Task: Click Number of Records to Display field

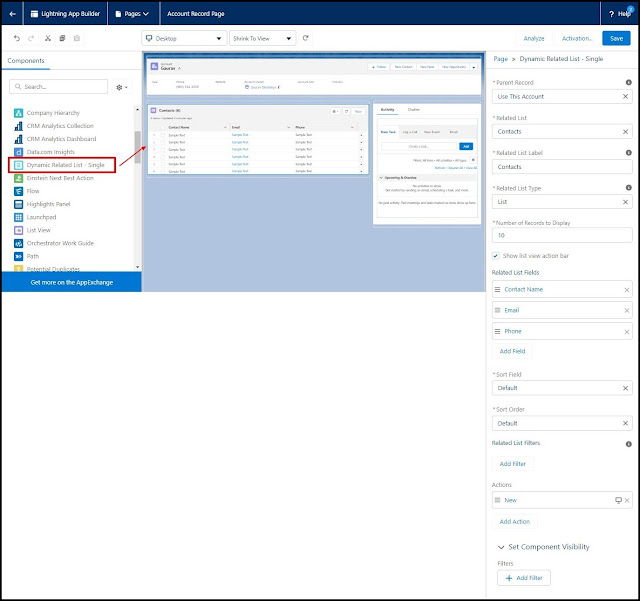Action: [x=562, y=236]
